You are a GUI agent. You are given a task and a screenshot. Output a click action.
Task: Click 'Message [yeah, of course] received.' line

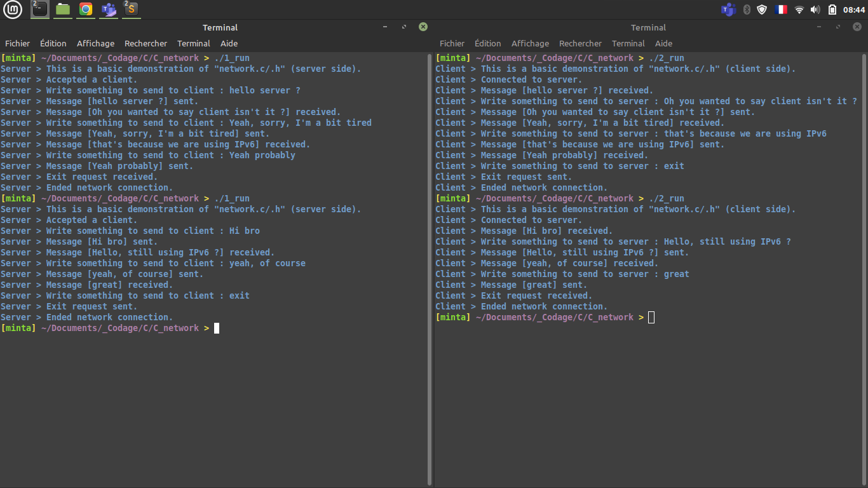coord(547,263)
